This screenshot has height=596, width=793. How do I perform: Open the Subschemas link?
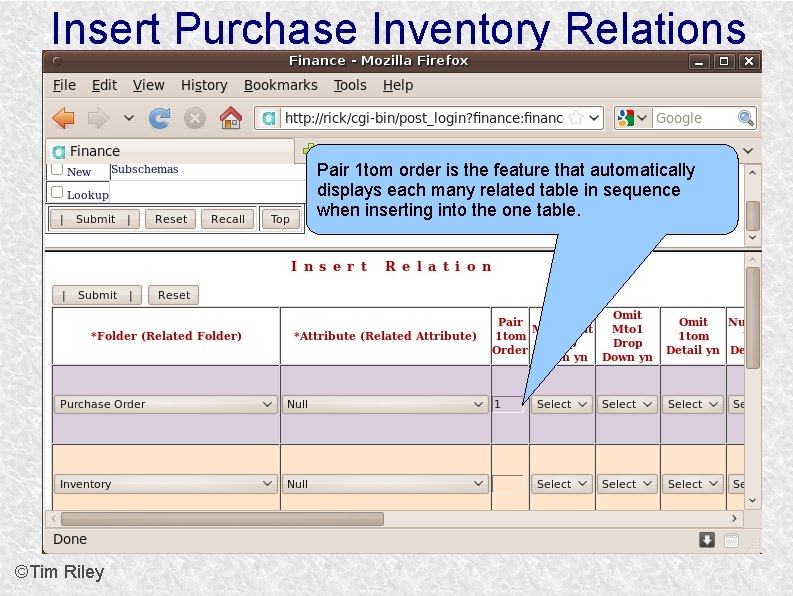[x=145, y=169]
